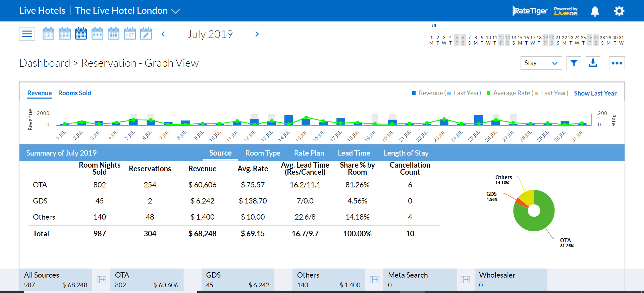Open the hamburger menu
This screenshot has height=293, width=644.
tap(27, 34)
